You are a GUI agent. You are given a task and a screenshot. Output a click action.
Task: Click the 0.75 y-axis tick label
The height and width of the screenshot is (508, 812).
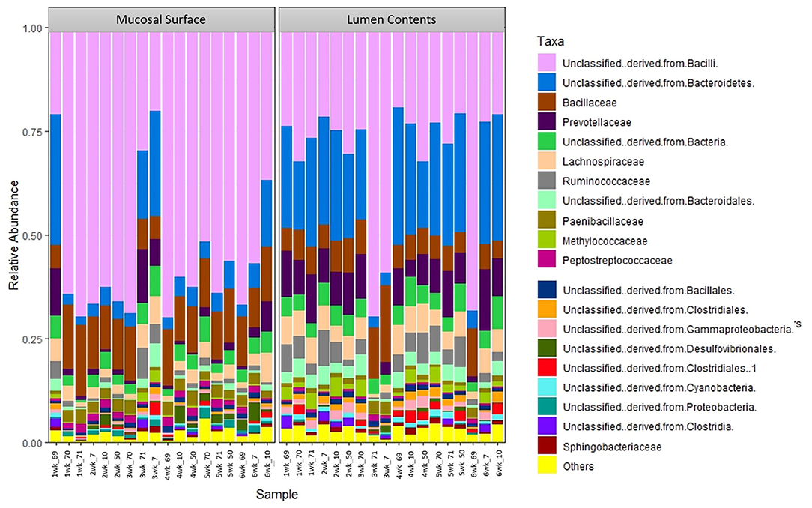pyautogui.click(x=32, y=132)
